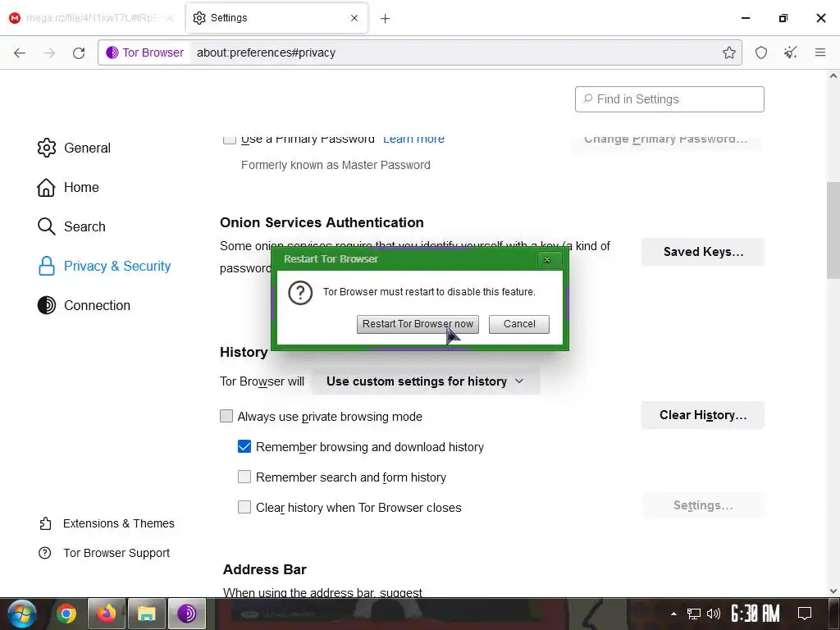The image size is (840, 630).
Task: Open Saved Keys button
Action: (x=703, y=252)
